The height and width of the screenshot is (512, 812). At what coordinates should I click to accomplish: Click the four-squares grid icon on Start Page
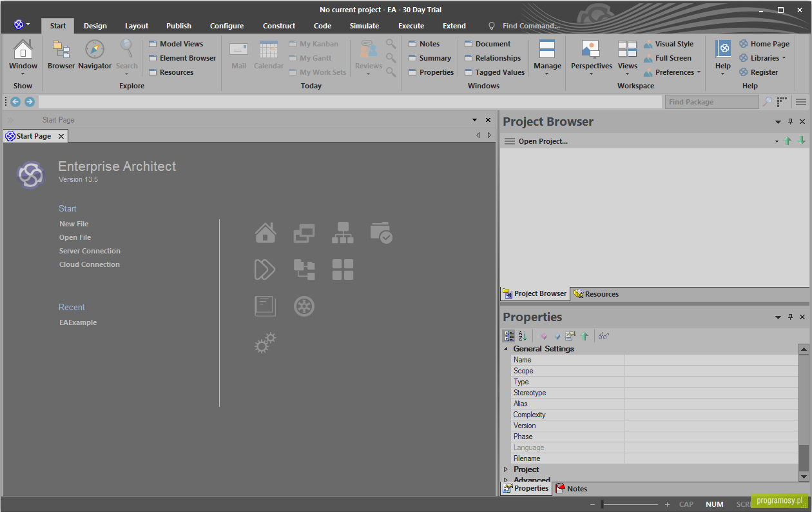click(343, 270)
